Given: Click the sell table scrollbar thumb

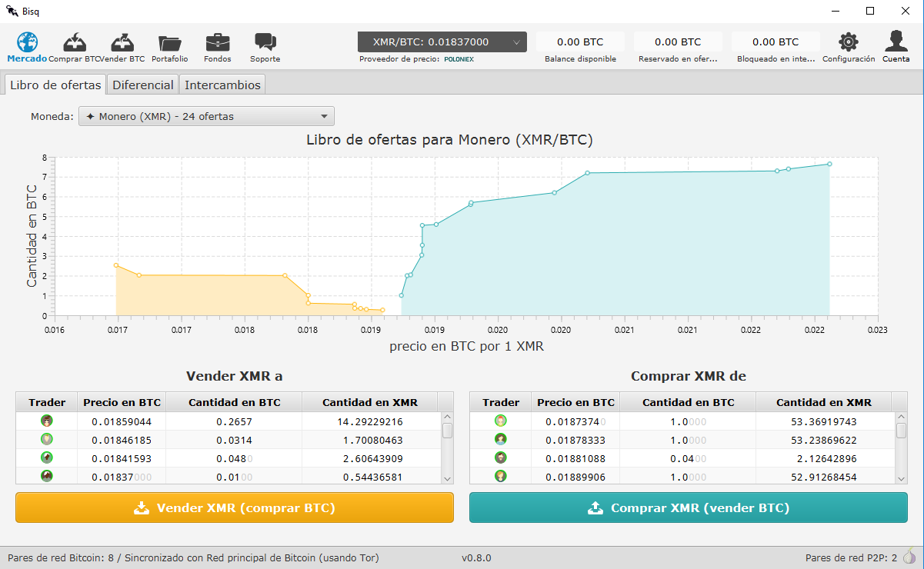Looking at the screenshot, I should pos(447,431).
